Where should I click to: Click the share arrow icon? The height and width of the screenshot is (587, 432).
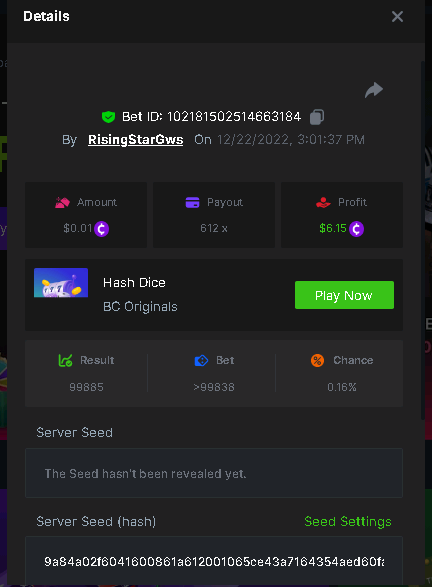(374, 90)
